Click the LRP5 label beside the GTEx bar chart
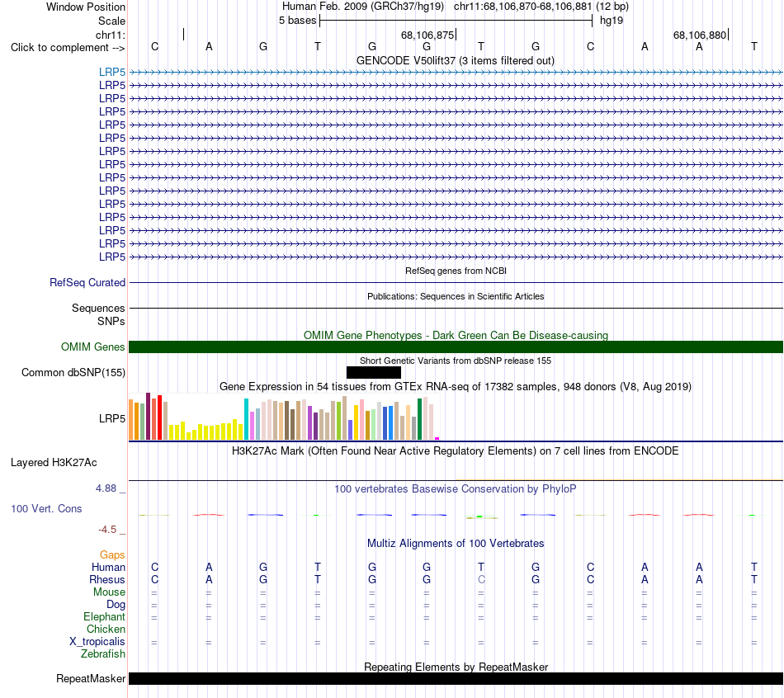The image size is (784, 698). pyautogui.click(x=112, y=418)
